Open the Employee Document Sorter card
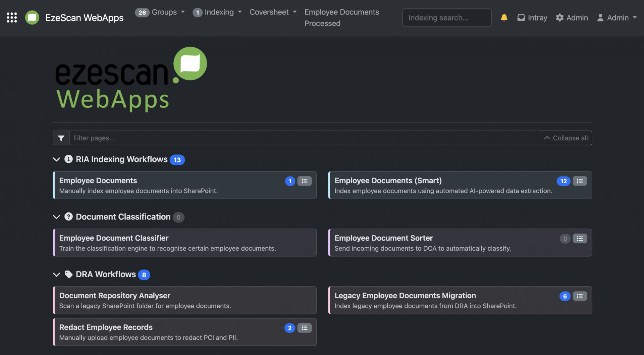Screen dimensions: 644x355 pyautogui.click(x=460, y=243)
